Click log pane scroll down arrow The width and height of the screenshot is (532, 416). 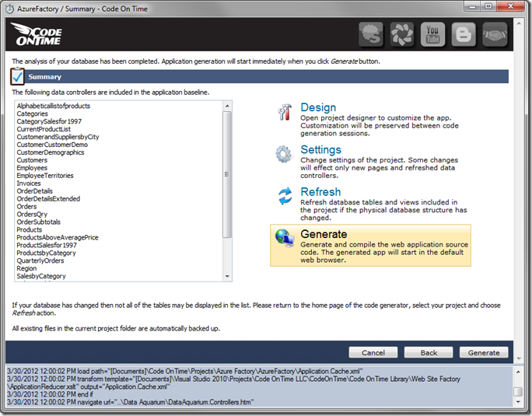click(519, 402)
